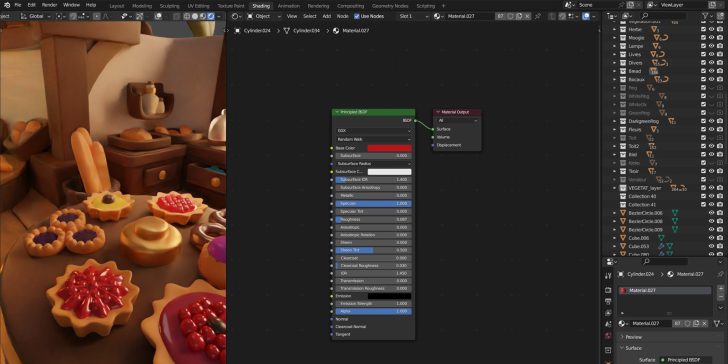The width and height of the screenshot is (728, 364).
Task: Expand the Moogle collection in outliner
Action: pyautogui.click(x=614, y=38)
